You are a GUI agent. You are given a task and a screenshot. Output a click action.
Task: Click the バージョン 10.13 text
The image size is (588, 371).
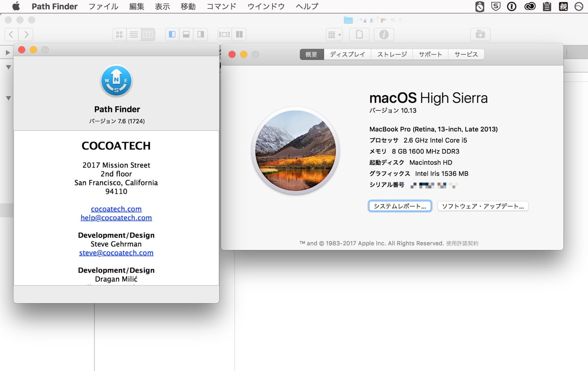pos(393,110)
